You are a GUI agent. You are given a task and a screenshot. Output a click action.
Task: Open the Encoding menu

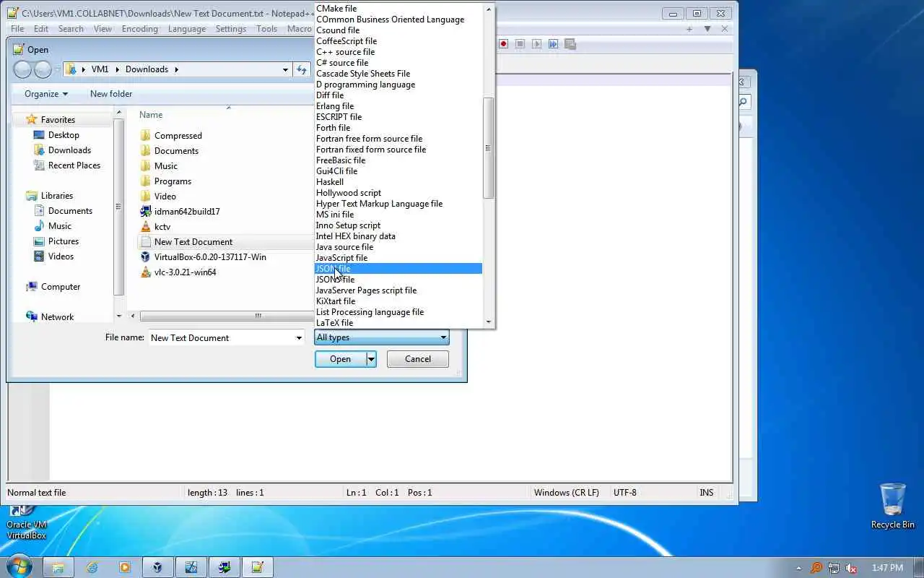click(139, 29)
